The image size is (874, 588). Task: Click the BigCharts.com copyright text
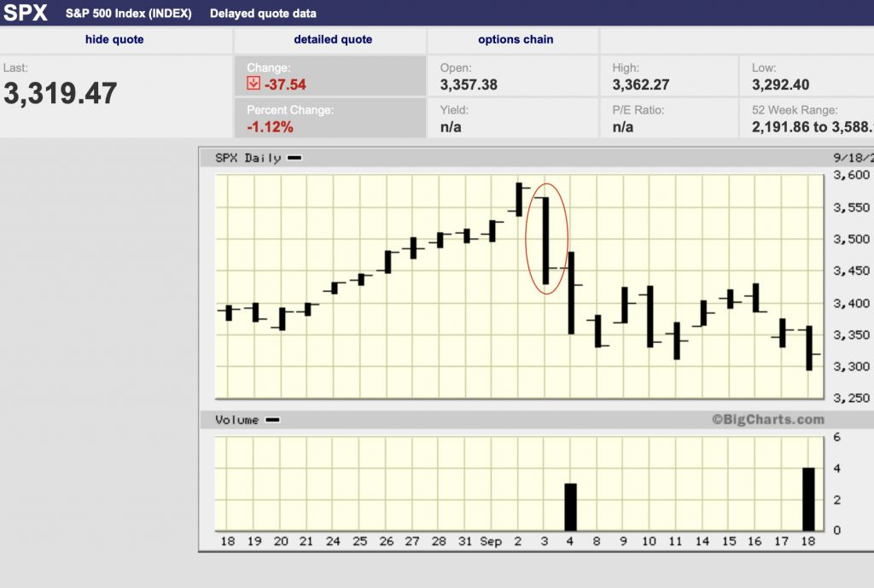coord(768,420)
